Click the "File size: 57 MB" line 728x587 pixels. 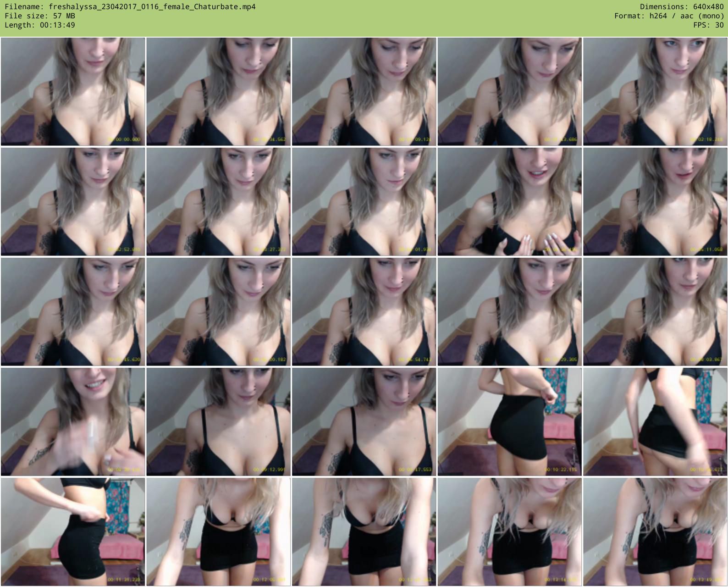(x=40, y=16)
